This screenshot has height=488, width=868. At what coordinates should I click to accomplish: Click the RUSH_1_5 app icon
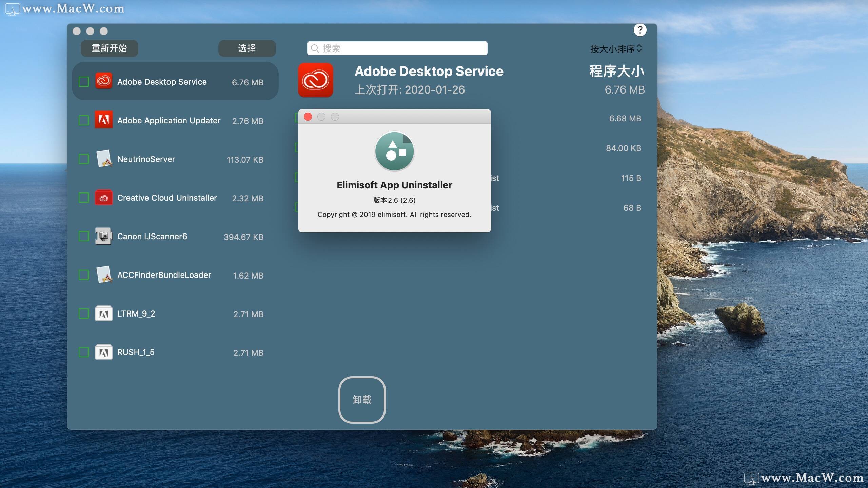pyautogui.click(x=103, y=352)
